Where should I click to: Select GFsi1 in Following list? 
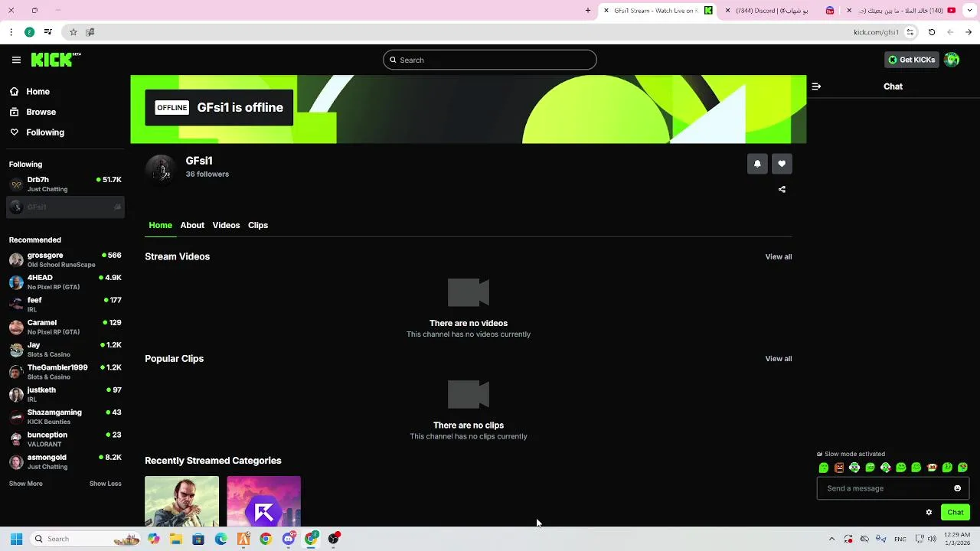tap(65, 207)
